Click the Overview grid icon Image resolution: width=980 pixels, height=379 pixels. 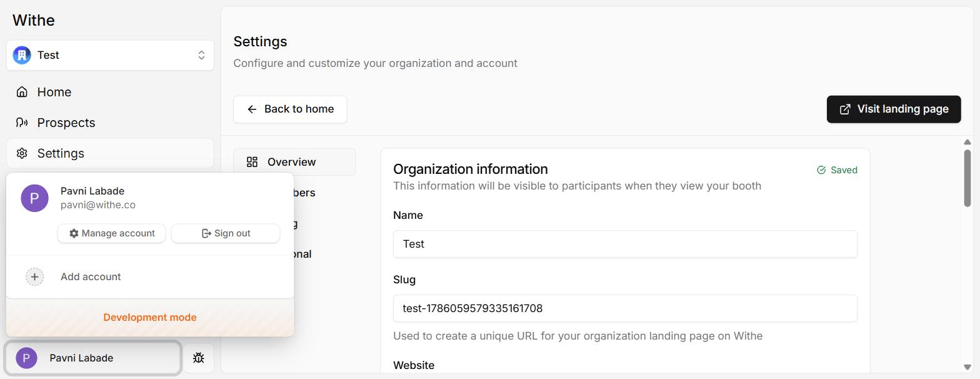[x=252, y=162]
